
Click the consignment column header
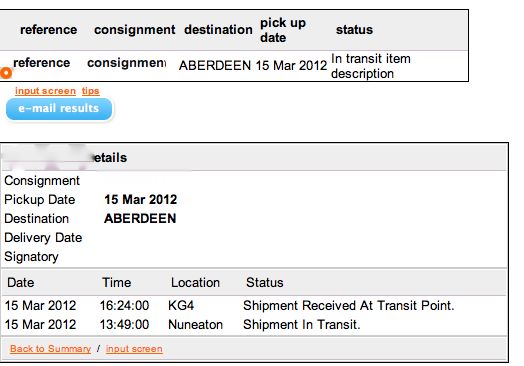click(135, 30)
